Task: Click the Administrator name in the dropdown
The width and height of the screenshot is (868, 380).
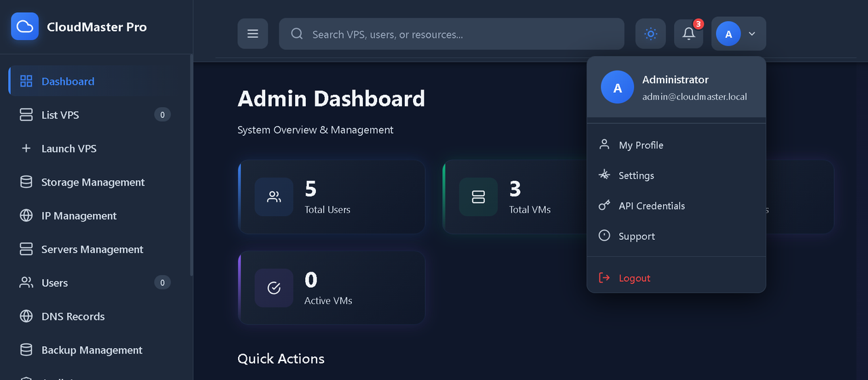Action: (675, 80)
